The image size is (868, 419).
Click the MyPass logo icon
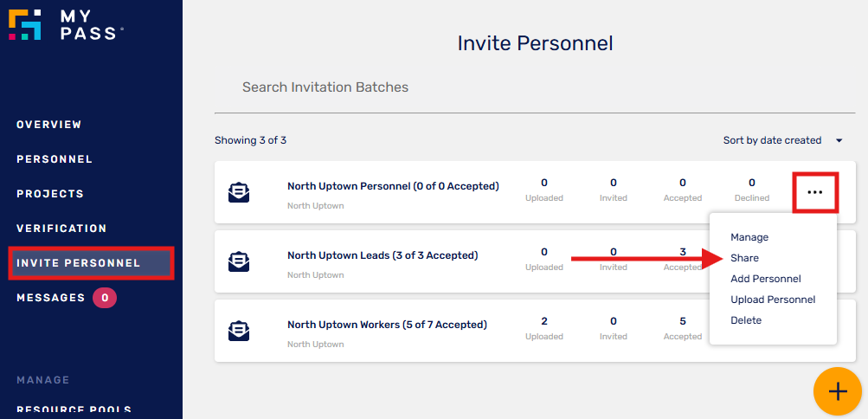coord(25,24)
